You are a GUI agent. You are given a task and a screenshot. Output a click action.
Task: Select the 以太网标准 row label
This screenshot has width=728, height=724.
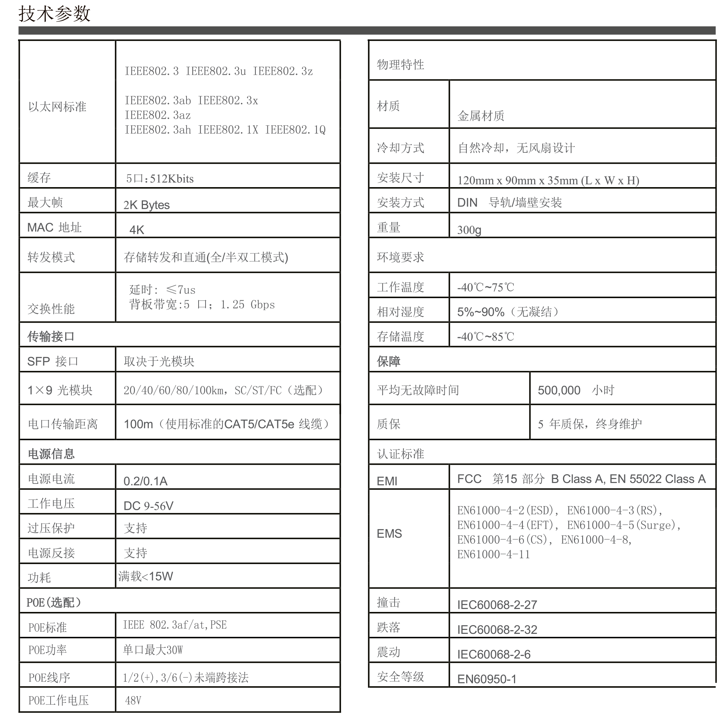pyautogui.click(x=57, y=107)
